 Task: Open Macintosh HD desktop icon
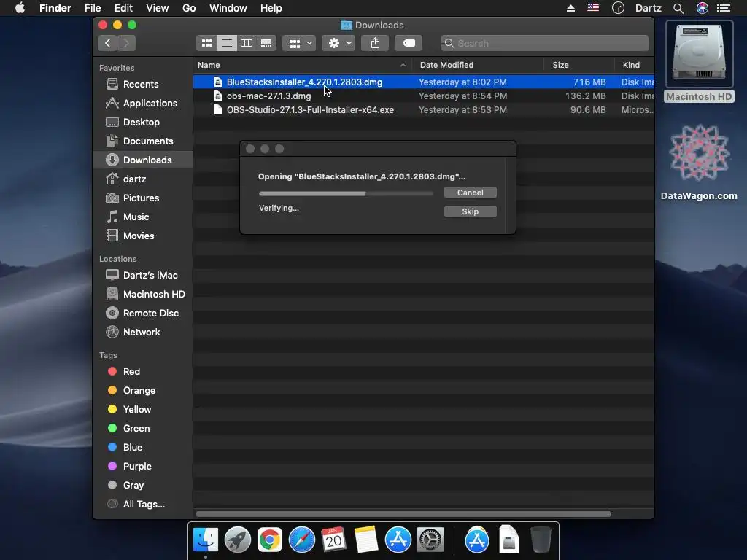699,62
